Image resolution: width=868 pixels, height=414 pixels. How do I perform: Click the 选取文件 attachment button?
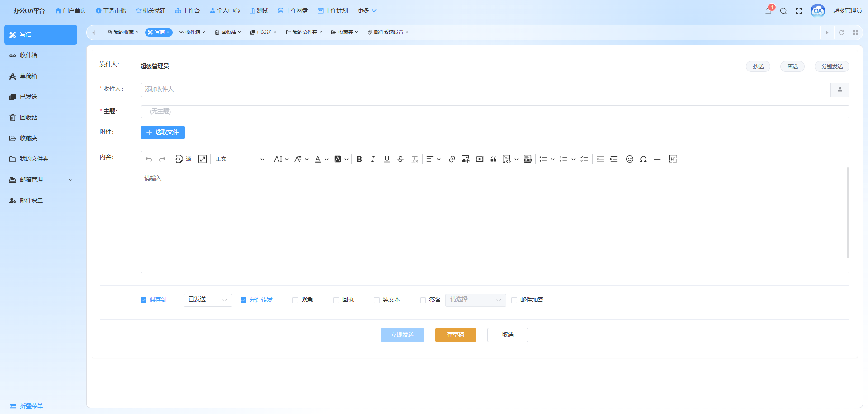pos(163,132)
